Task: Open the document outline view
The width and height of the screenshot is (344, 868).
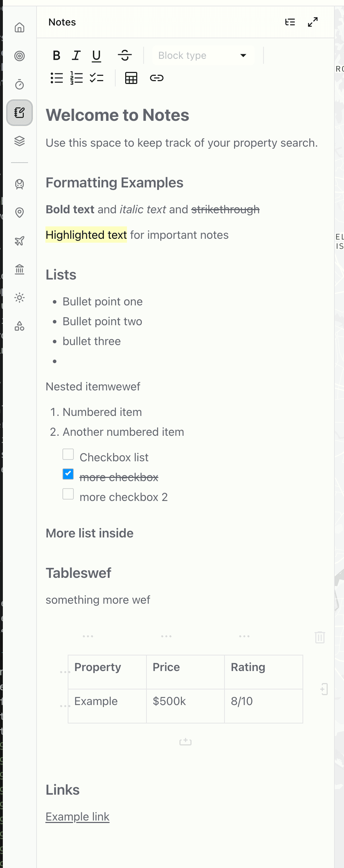Action: [x=290, y=22]
